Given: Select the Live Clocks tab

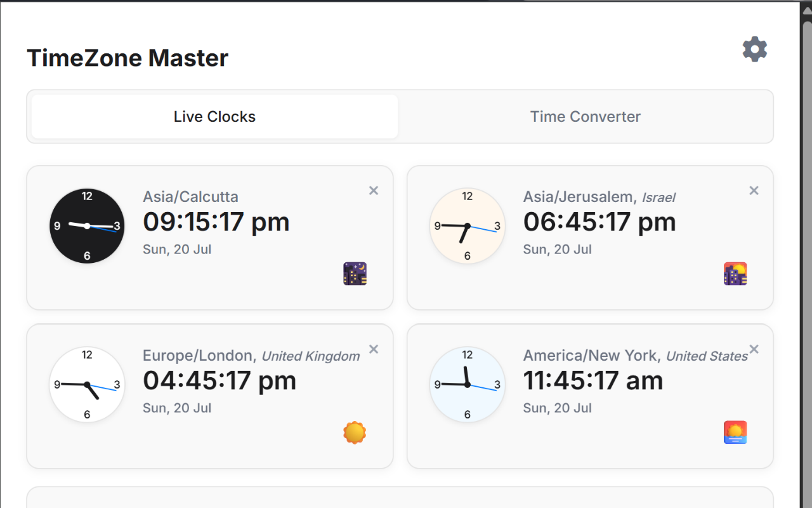Looking at the screenshot, I should point(214,116).
